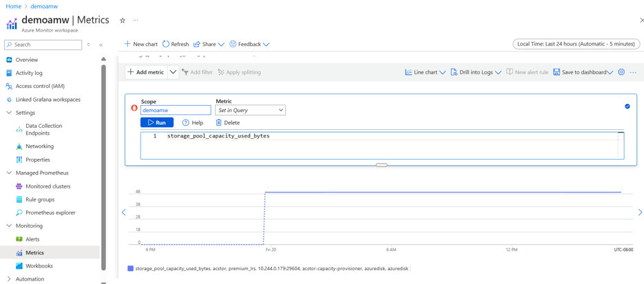Screen dimensions: 644x284
Task: Click the Refresh icon in toolbar
Action: point(166,44)
